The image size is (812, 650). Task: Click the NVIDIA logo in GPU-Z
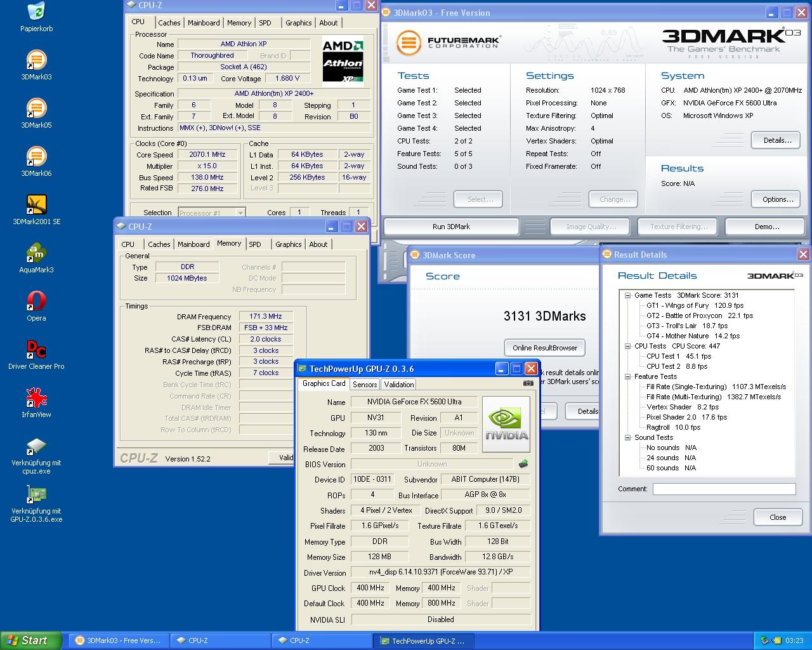click(x=506, y=424)
